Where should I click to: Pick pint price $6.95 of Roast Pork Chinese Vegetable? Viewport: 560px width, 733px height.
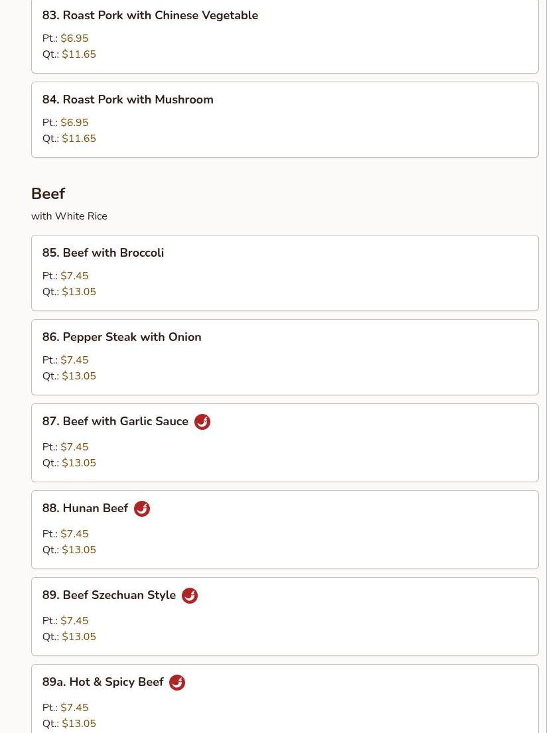tap(74, 38)
